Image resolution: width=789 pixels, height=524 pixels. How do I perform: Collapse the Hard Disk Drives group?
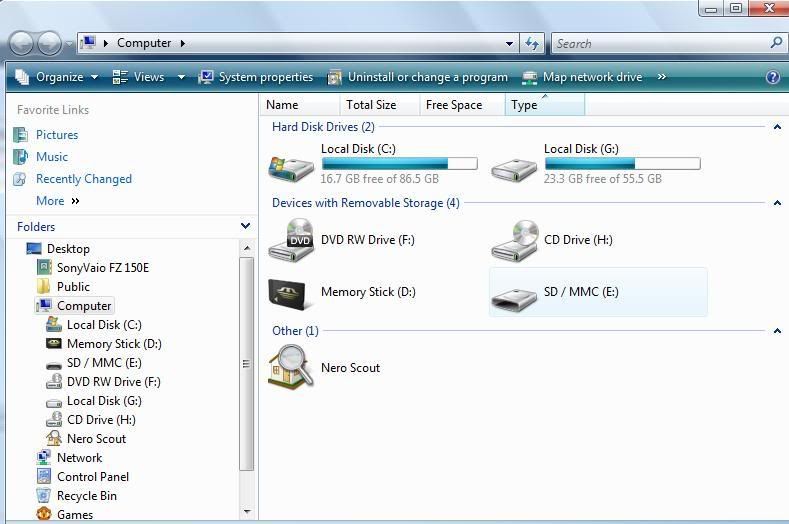click(x=777, y=127)
